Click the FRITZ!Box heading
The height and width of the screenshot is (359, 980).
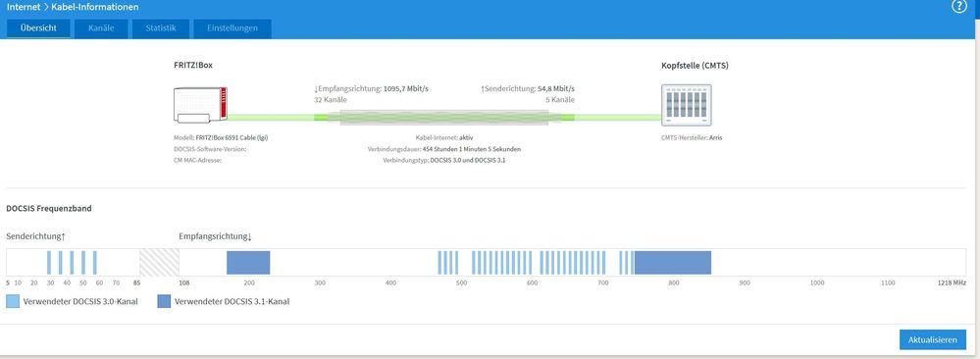pos(193,65)
